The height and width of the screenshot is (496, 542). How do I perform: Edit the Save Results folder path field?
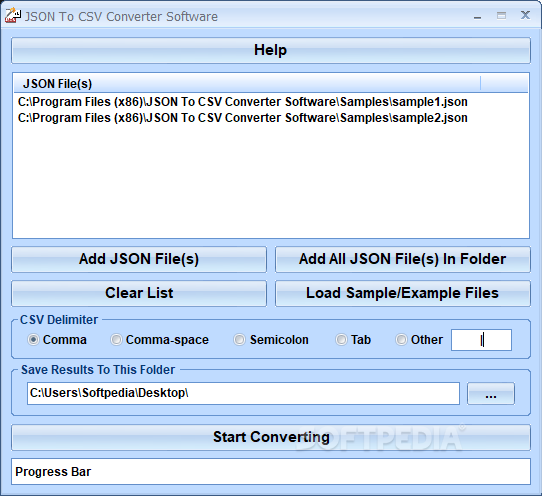point(243,393)
